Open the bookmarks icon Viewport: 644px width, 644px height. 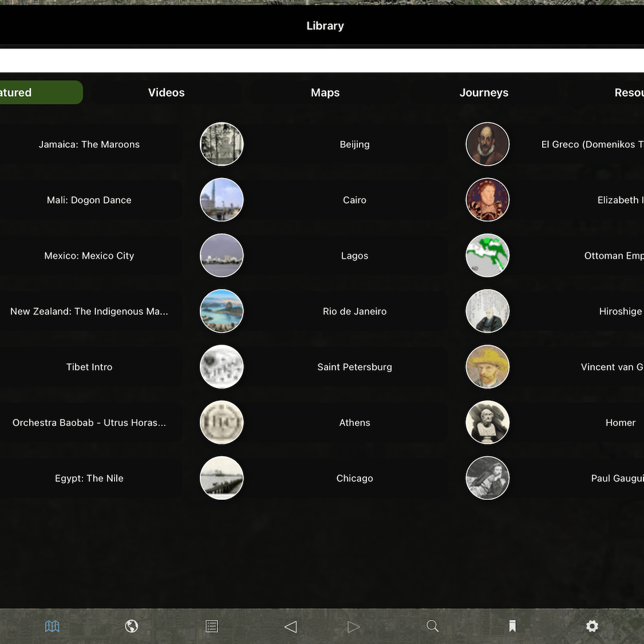pyautogui.click(x=512, y=626)
